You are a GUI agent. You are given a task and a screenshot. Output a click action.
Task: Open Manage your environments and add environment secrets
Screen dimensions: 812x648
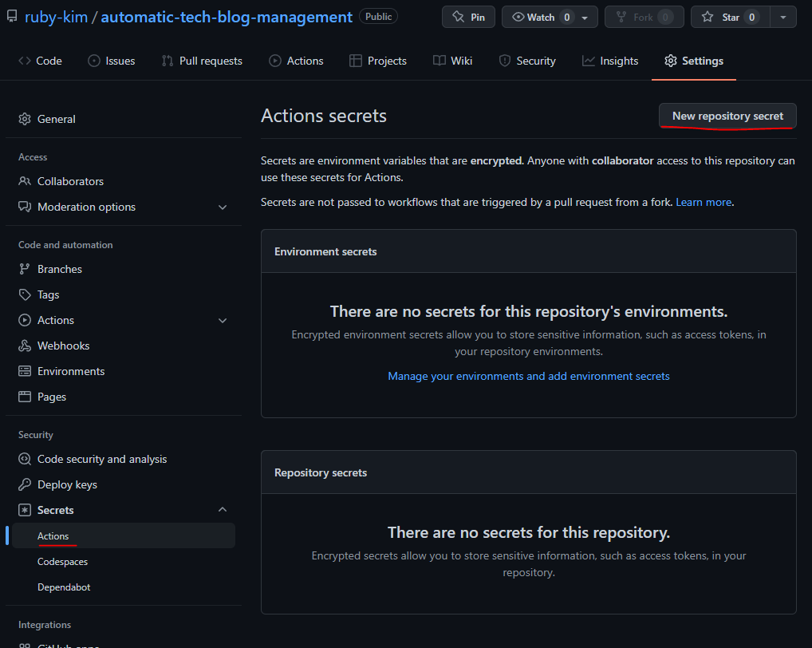coord(528,376)
